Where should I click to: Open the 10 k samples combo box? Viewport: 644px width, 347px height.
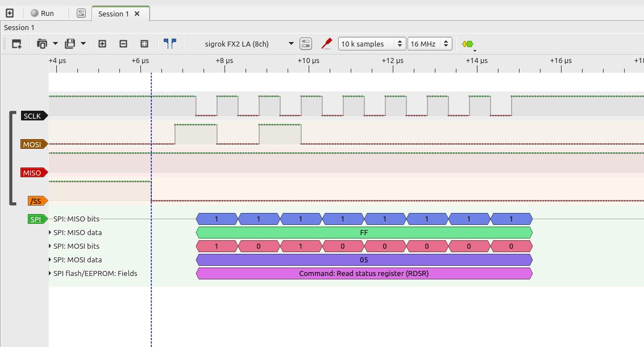(372, 44)
